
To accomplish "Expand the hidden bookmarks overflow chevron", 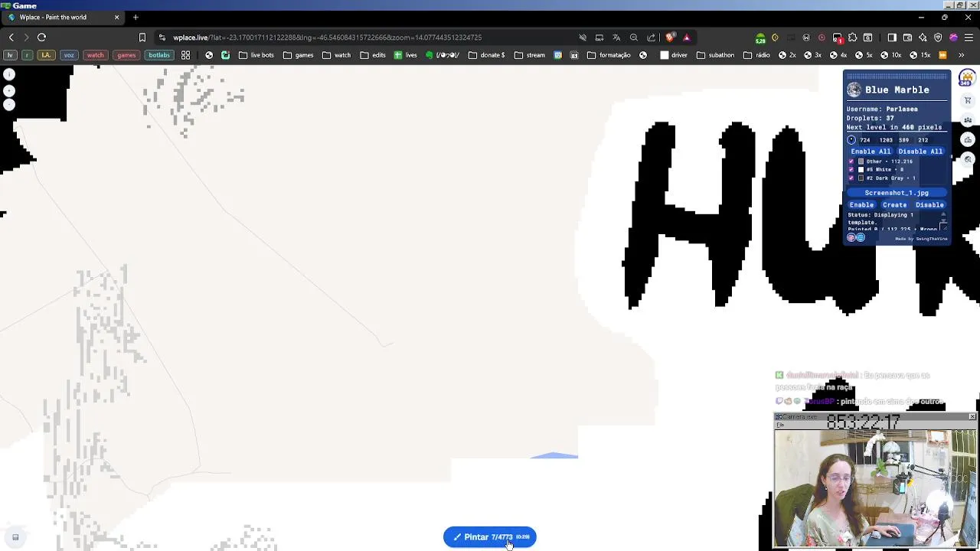I will [x=962, y=55].
